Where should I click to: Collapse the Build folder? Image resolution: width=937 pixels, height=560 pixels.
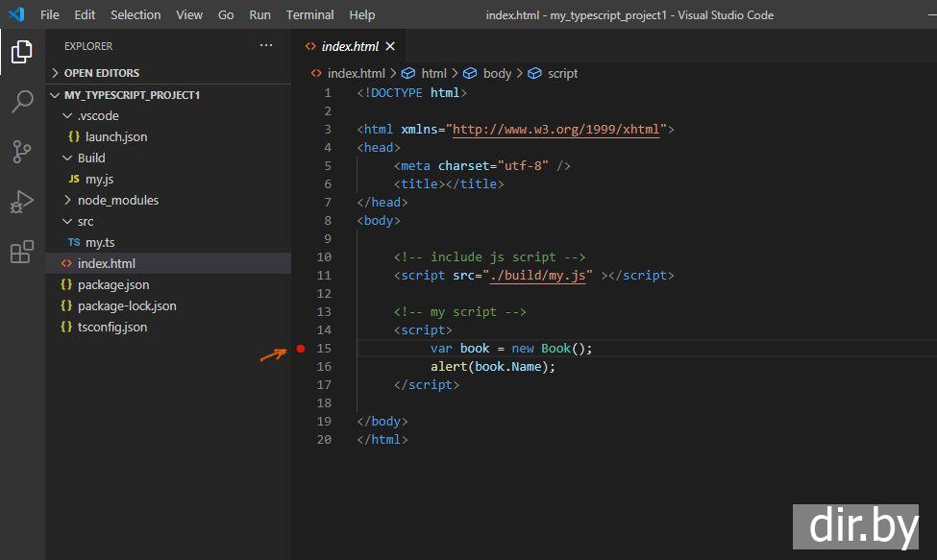click(91, 158)
